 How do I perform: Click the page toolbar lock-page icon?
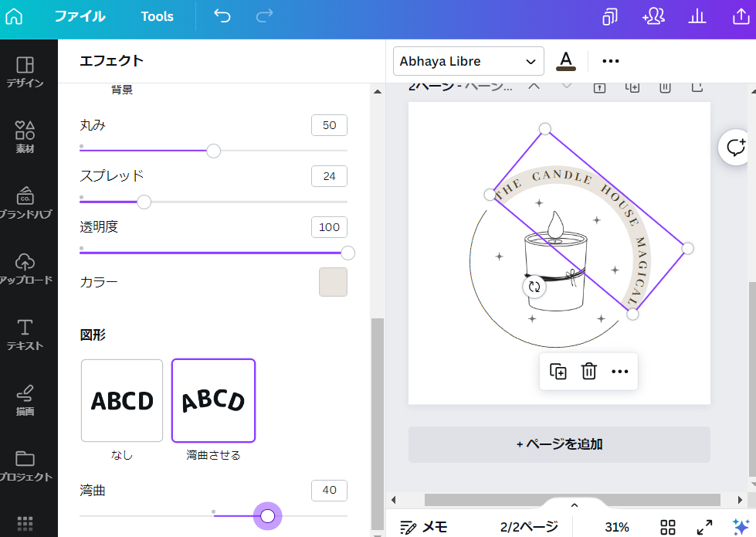599,87
